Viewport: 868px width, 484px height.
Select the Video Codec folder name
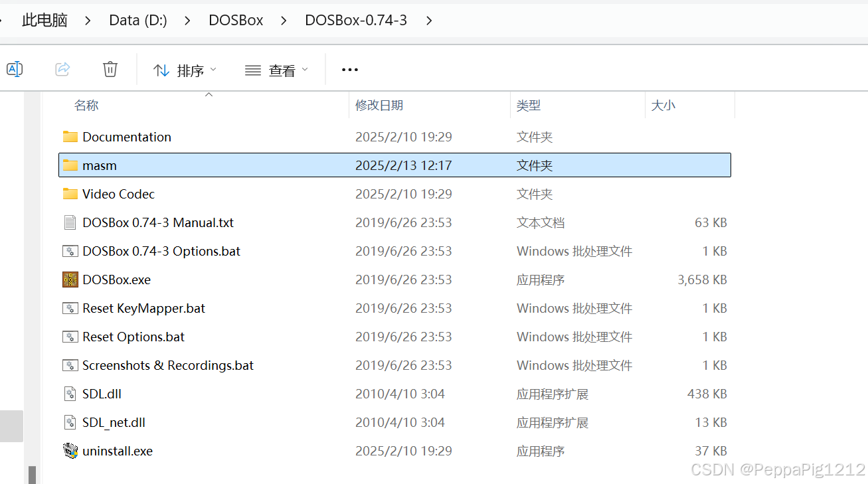[119, 194]
